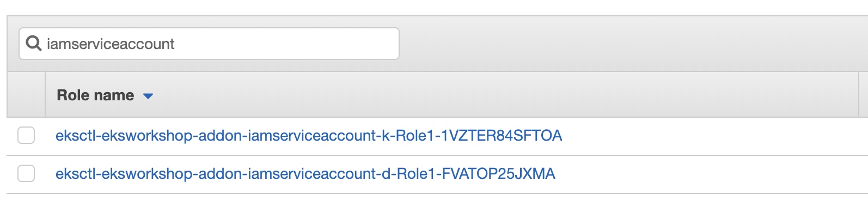The width and height of the screenshot is (868, 217).
Task: Click the Role name column header text
Action: pyautogui.click(x=95, y=95)
